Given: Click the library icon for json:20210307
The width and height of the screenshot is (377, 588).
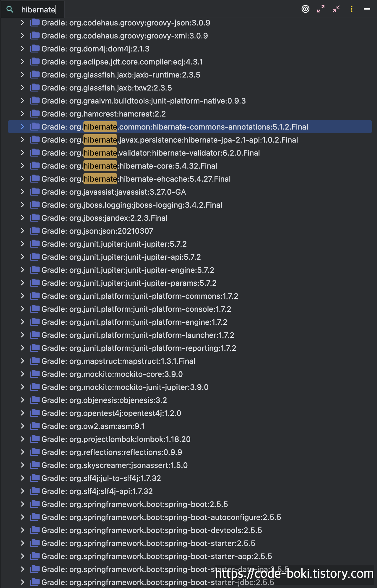Looking at the screenshot, I should tap(35, 231).
